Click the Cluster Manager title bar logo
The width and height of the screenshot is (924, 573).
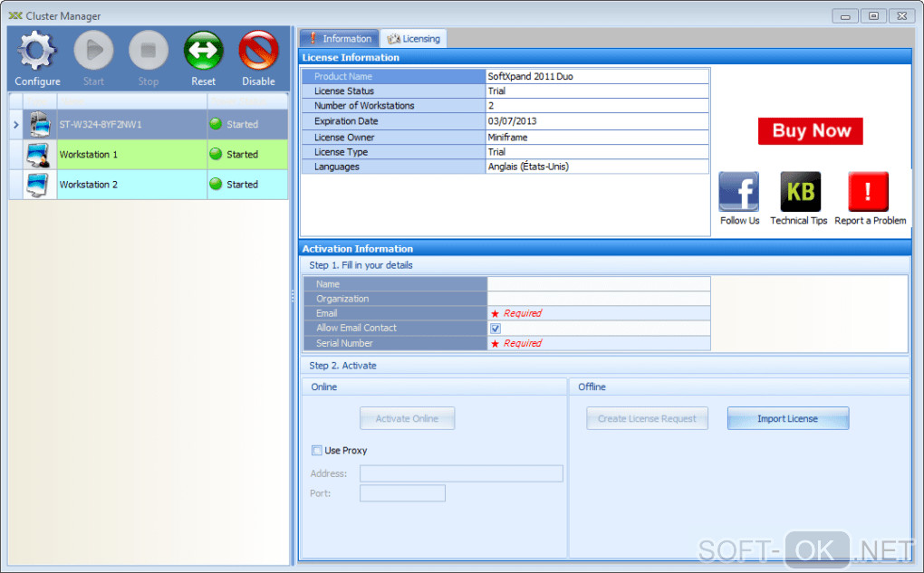pyautogui.click(x=15, y=16)
